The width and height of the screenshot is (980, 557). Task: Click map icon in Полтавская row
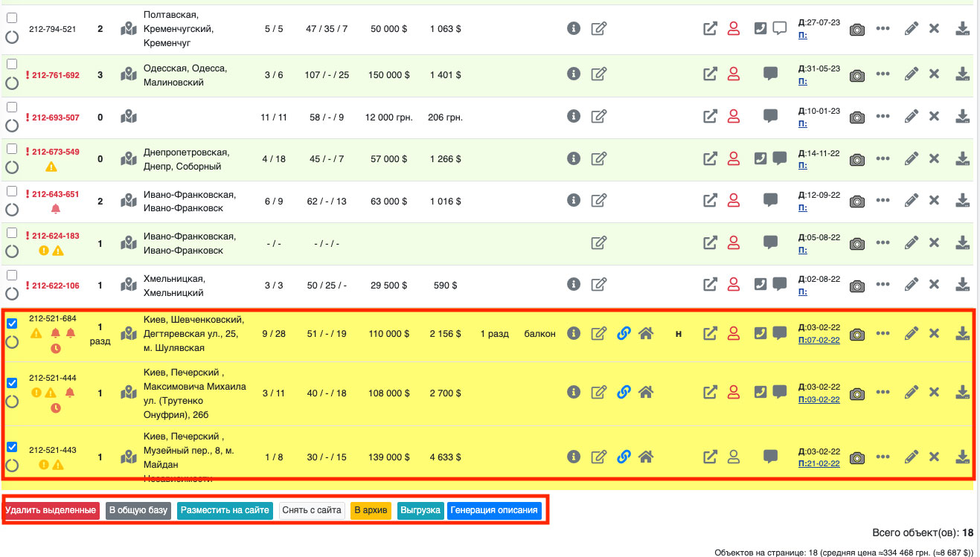click(x=129, y=29)
